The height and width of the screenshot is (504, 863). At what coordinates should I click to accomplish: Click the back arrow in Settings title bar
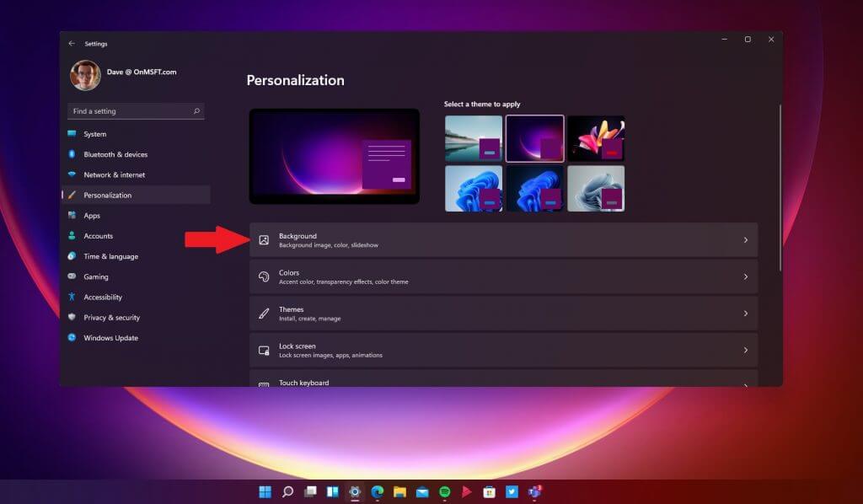(x=73, y=43)
